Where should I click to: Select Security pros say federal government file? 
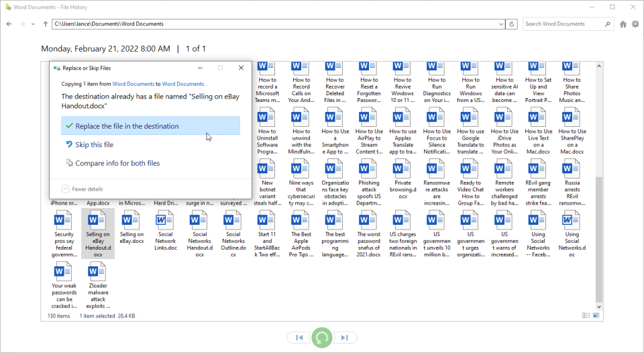(x=64, y=234)
